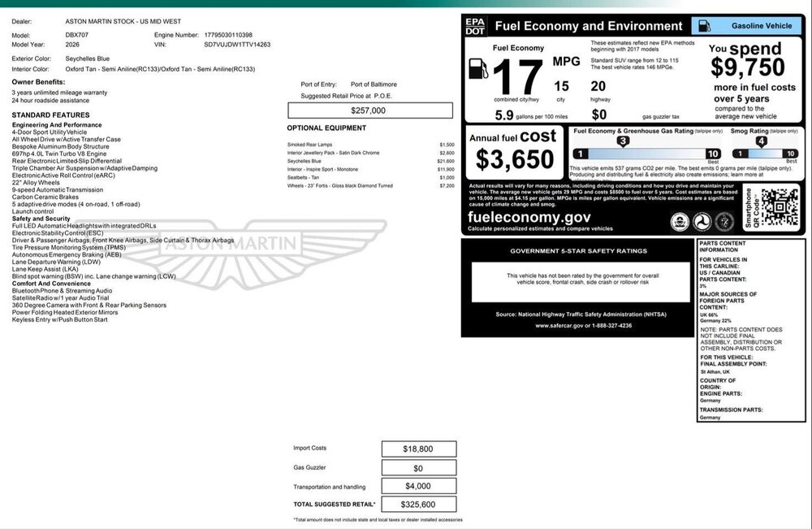Image resolution: width=812 pixels, height=529 pixels.
Task: Click the EPA DOT logo badge
Action: click(476, 26)
